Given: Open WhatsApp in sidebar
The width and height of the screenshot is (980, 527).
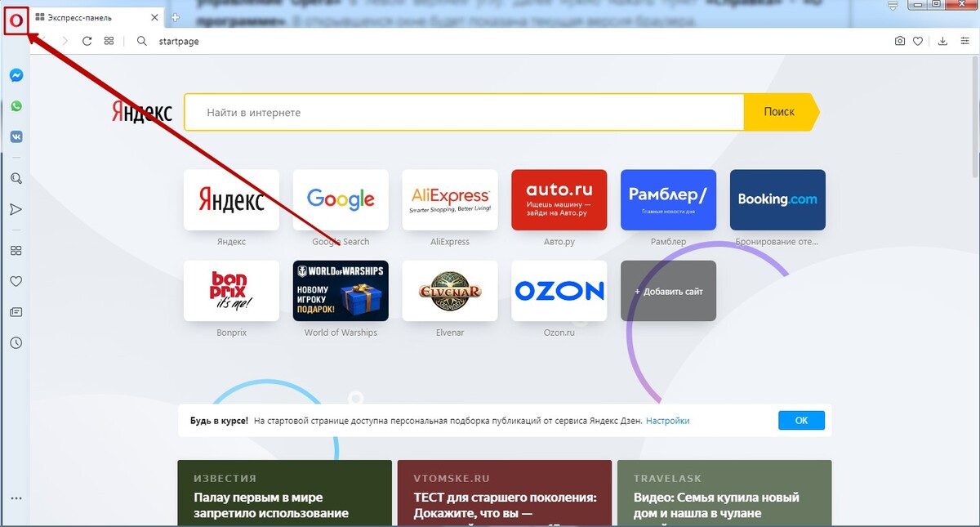Looking at the screenshot, I should coord(16,106).
